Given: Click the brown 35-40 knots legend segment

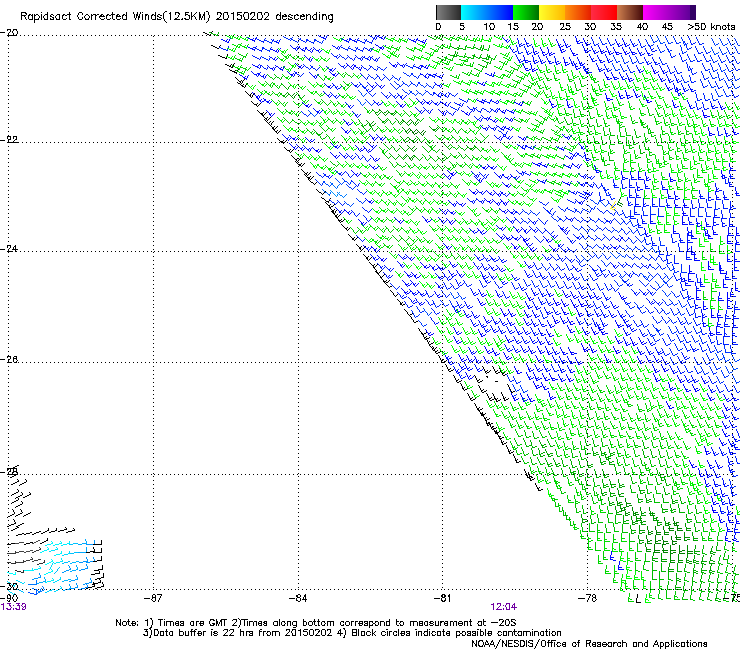Looking at the screenshot, I should click(630, 12).
